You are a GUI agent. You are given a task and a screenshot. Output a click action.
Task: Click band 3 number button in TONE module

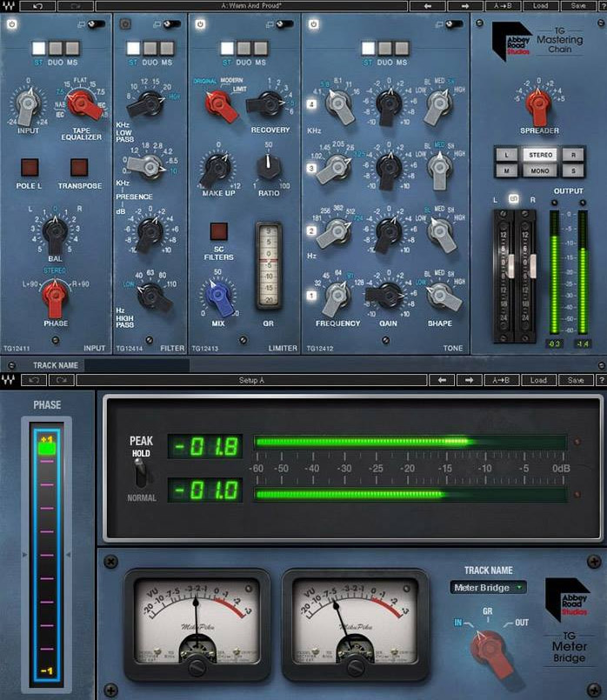(311, 169)
